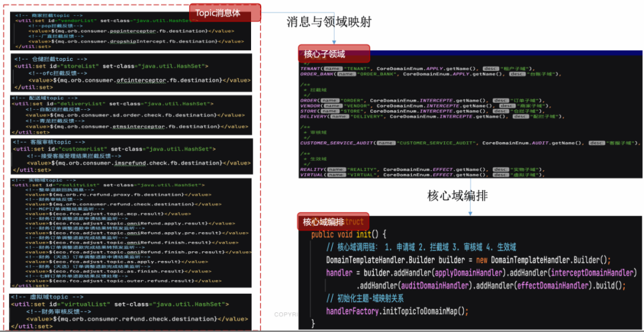This screenshot has height=332, width=644.
Task: Click the handlerFactory.initTopicToDomainMap() line
Action: [x=398, y=311]
